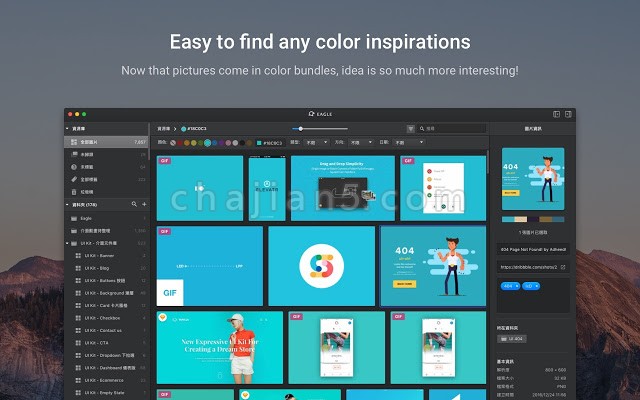Toggle the right inspector panel icon
Image resolution: width=640 pixels, height=400 pixels.
(568, 114)
